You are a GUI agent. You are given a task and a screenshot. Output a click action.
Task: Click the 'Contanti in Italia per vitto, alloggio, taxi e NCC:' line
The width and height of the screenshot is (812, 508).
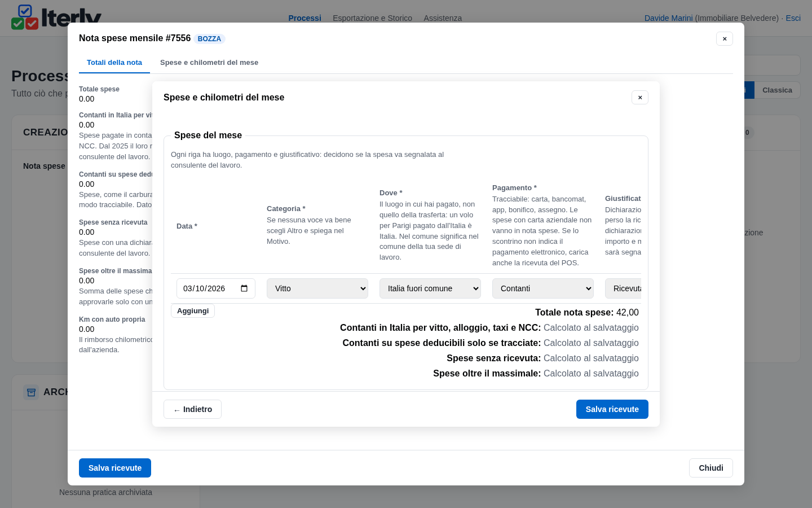coord(489,328)
